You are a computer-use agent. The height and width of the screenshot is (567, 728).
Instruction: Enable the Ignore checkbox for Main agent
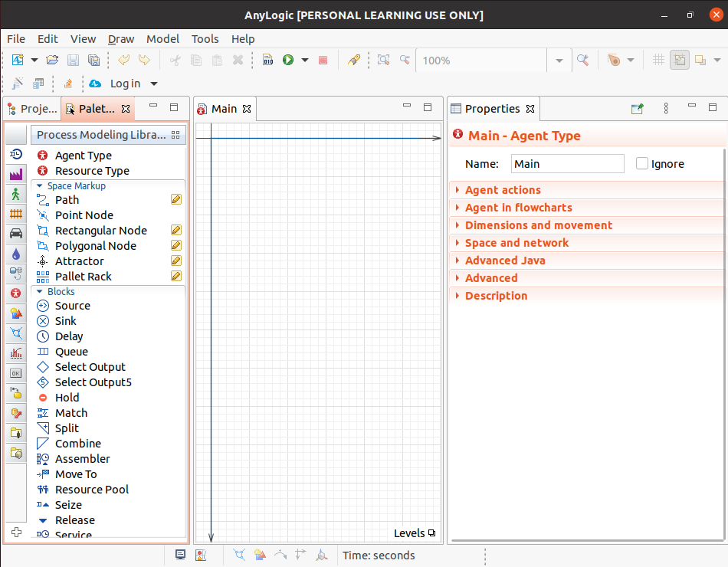(641, 163)
